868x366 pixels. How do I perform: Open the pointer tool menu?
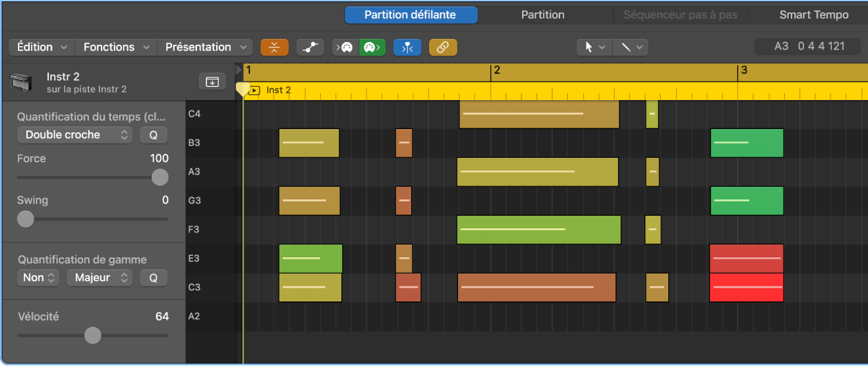click(x=594, y=47)
